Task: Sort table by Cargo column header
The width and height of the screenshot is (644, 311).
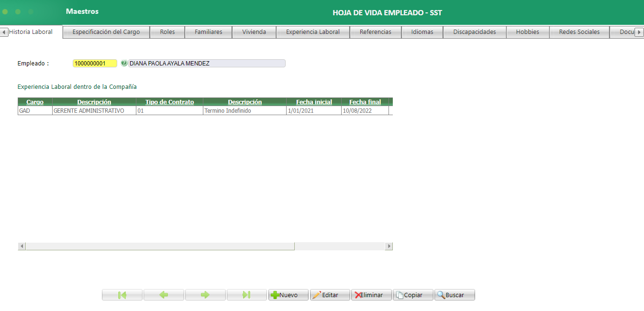Action: [35, 102]
